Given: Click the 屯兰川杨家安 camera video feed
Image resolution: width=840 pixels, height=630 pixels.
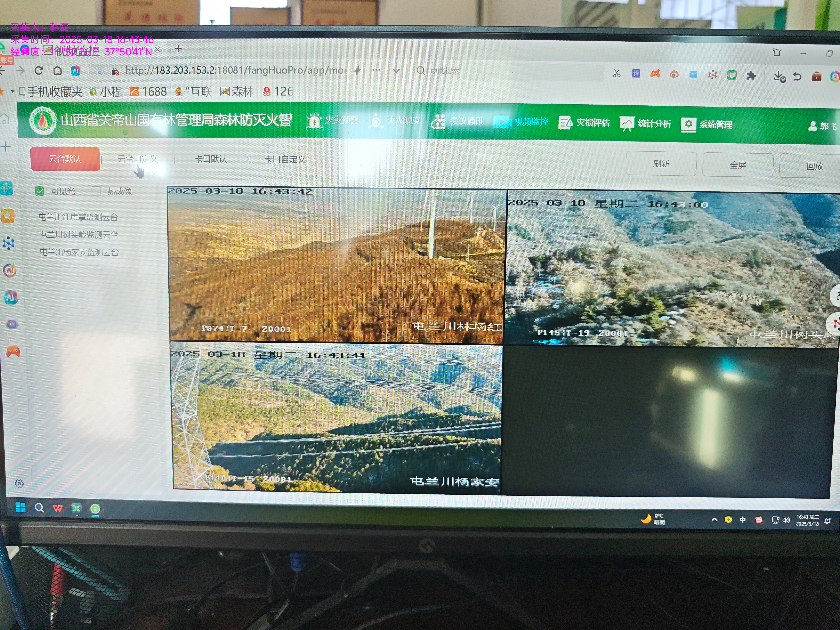Looking at the screenshot, I should click(336, 418).
